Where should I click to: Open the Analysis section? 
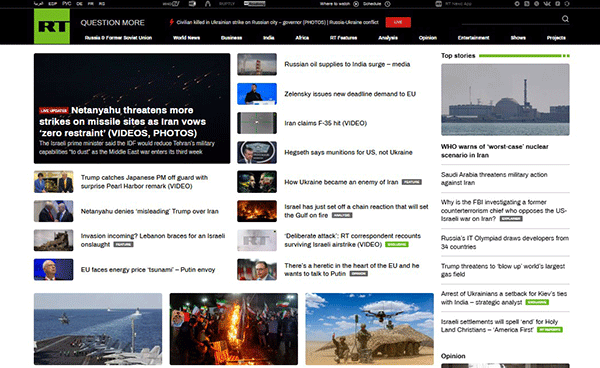pos(388,37)
